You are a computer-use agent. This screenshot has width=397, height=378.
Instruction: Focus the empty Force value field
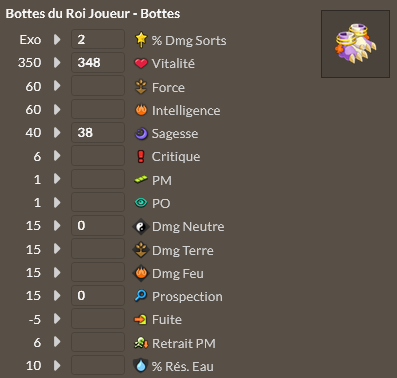pyautogui.click(x=98, y=86)
